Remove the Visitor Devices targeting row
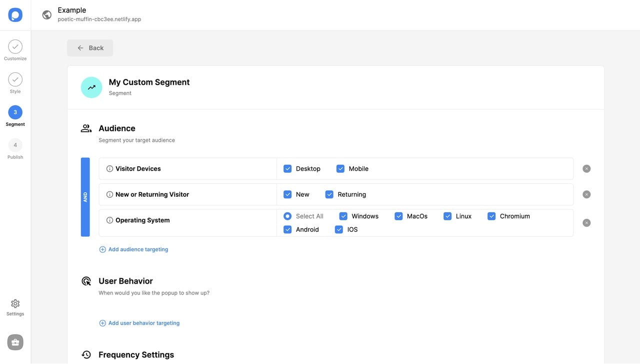The width and height of the screenshot is (640, 364). coord(586,169)
